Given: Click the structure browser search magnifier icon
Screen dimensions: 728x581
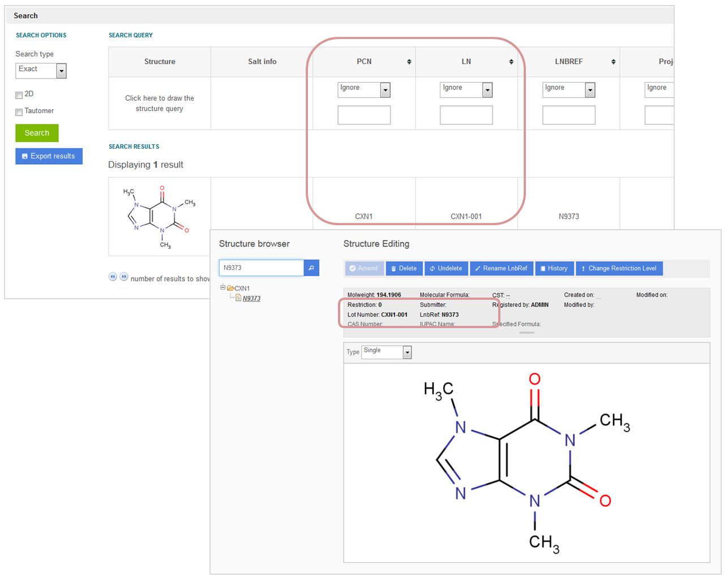Looking at the screenshot, I should pyautogui.click(x=311, y=268).
